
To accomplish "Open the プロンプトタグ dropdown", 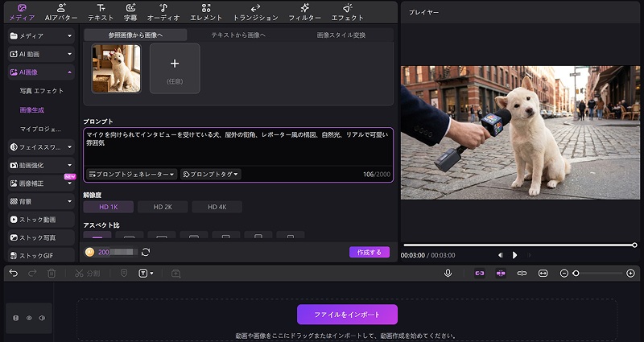I will 211,174.
